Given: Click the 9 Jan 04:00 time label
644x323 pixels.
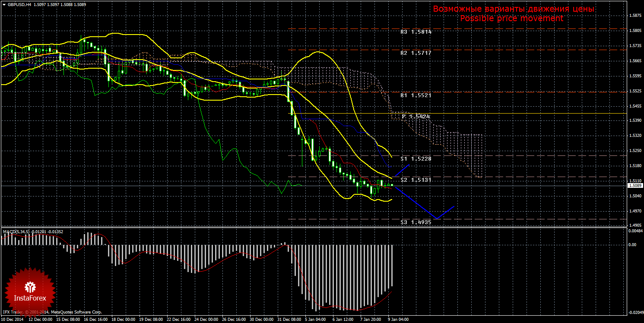Looking at the screenshot, I should 399,320.
